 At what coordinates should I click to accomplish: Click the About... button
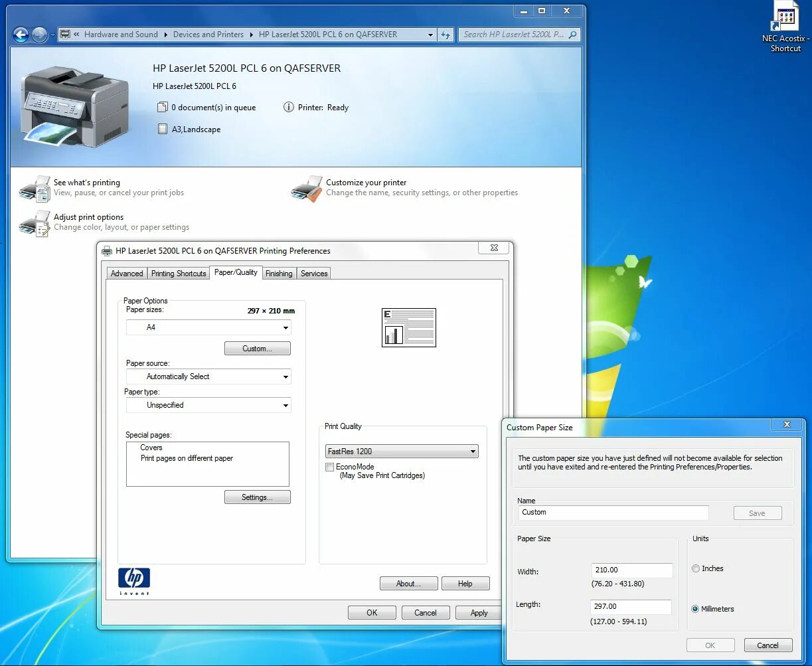coord(409,584)
